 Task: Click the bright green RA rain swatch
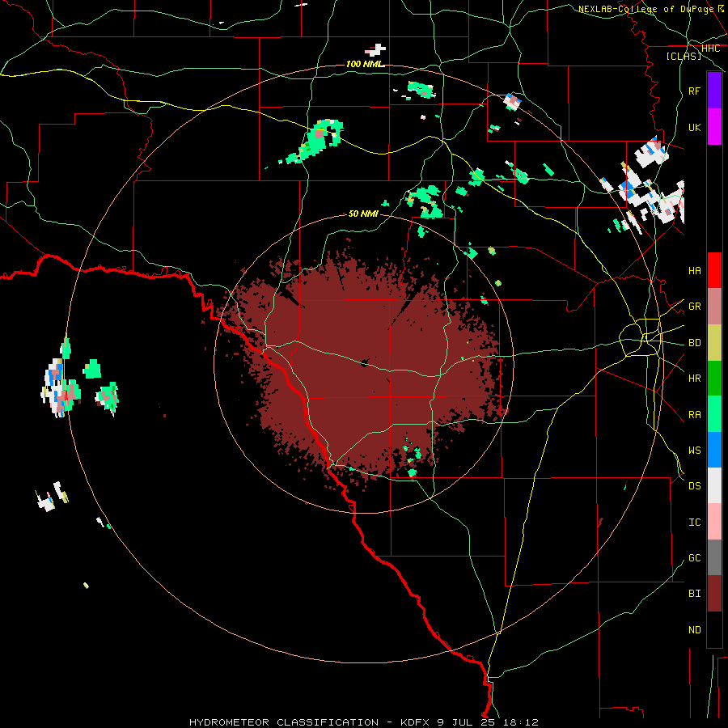point(714,414)
